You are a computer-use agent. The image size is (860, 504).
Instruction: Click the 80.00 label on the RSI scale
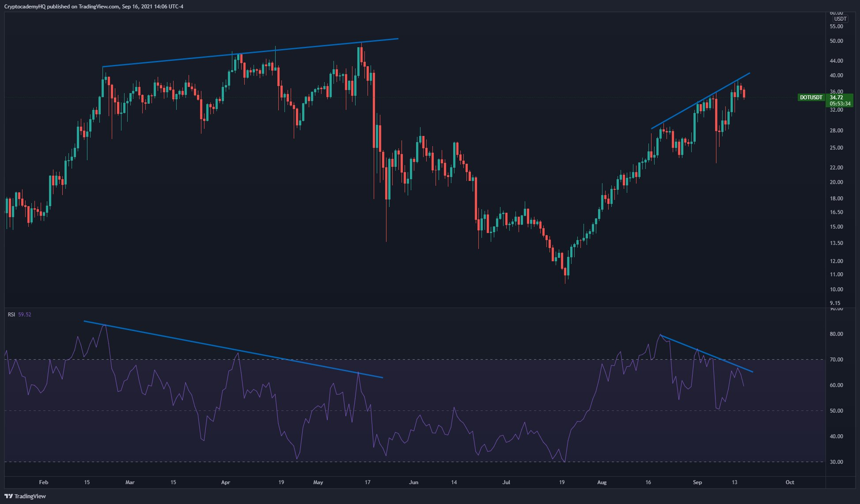click(836, 334)
